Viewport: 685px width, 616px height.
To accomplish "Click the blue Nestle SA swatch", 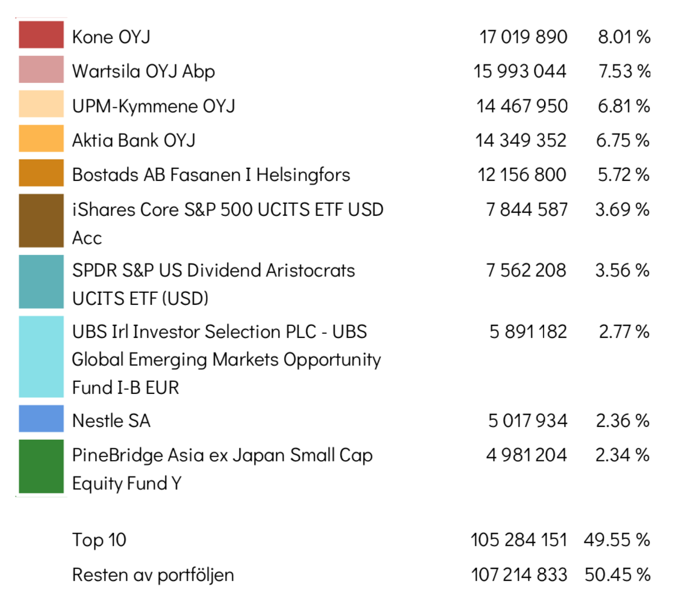I will [x=41, y=418].
